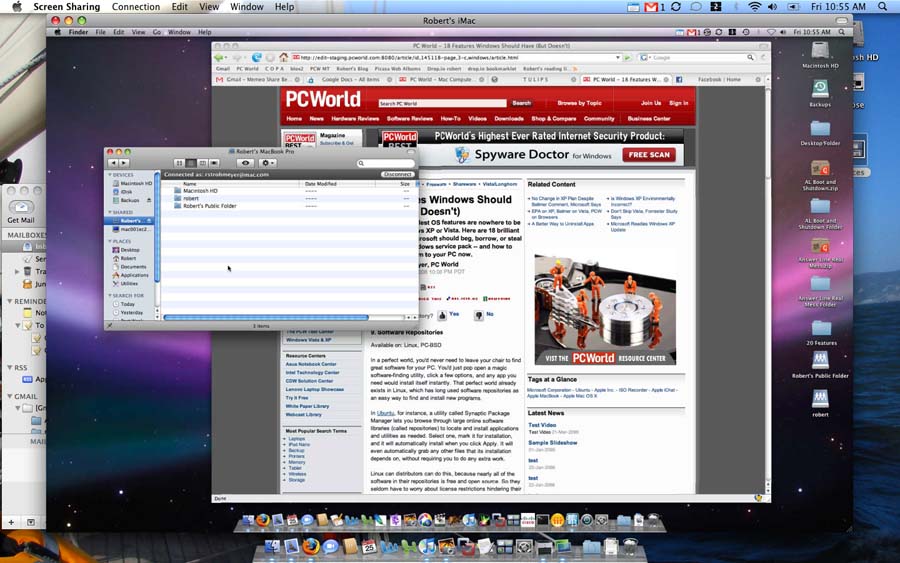Open the Finder Action gear dropdown

coord(268,162)
